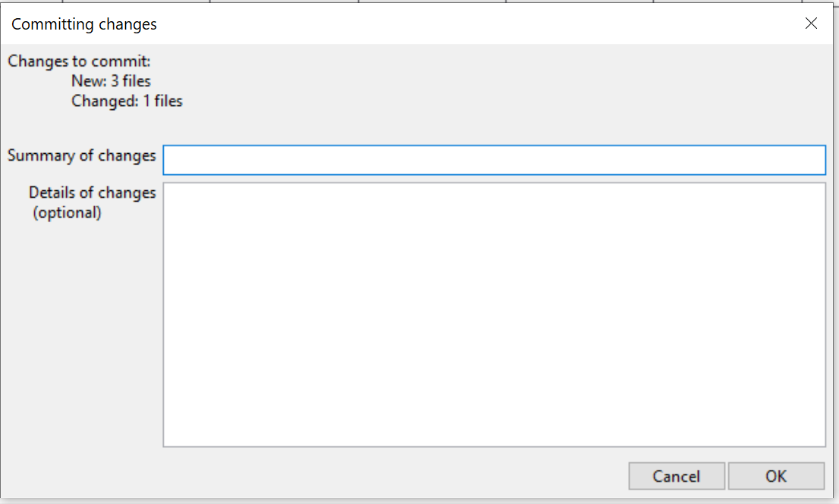Focus the Details of changes text area

494,315
